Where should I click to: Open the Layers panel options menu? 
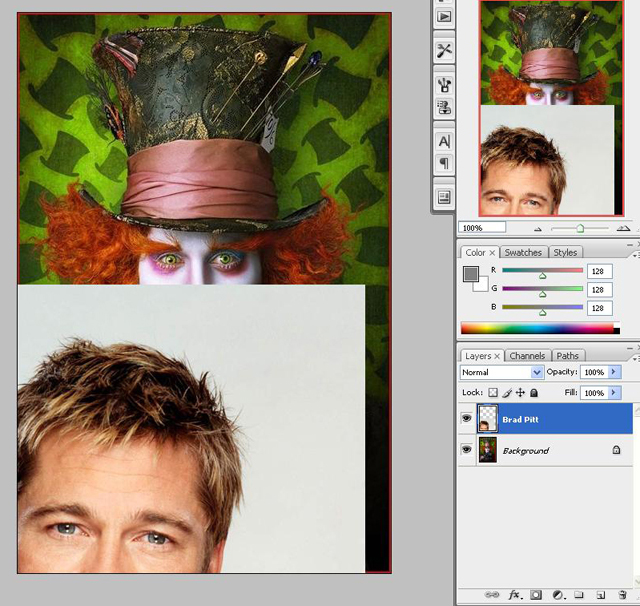636,359
